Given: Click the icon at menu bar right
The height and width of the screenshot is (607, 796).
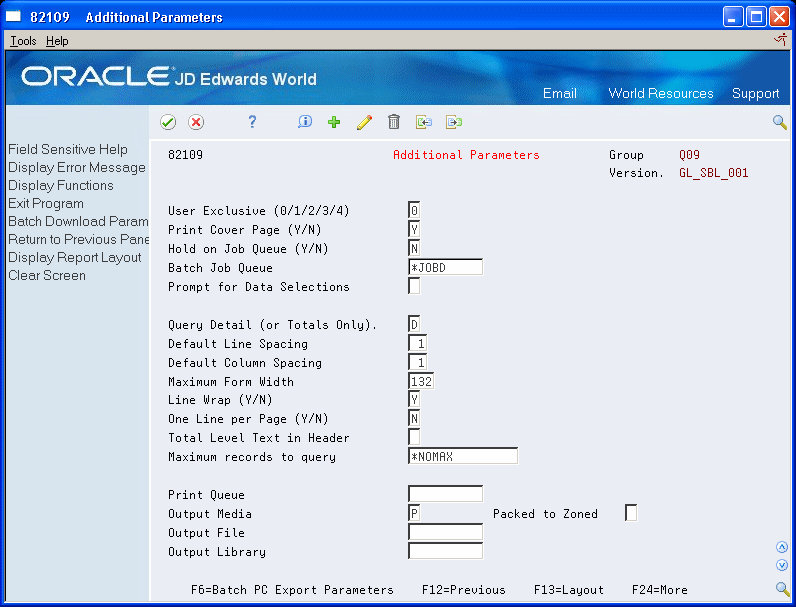Looking at the screenshot, I should 781,40.
